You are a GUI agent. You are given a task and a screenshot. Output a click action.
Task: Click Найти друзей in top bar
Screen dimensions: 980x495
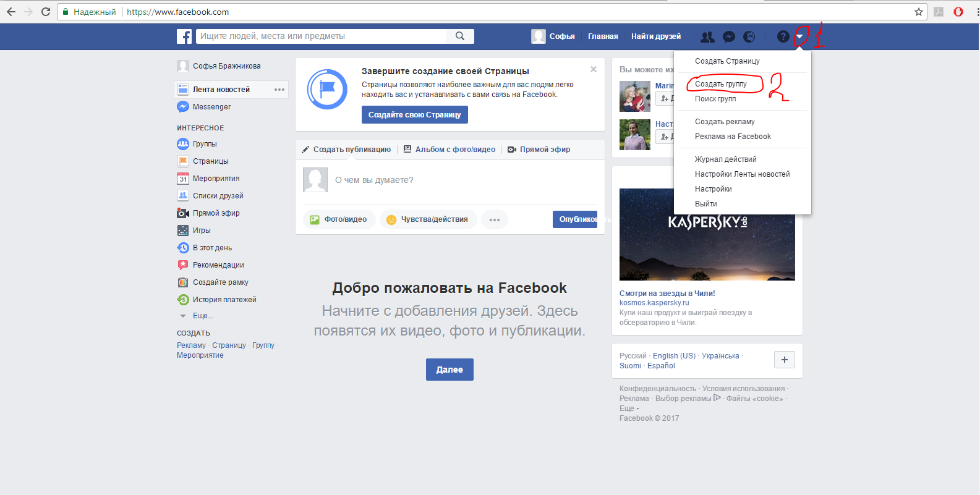tap(655, 36)
